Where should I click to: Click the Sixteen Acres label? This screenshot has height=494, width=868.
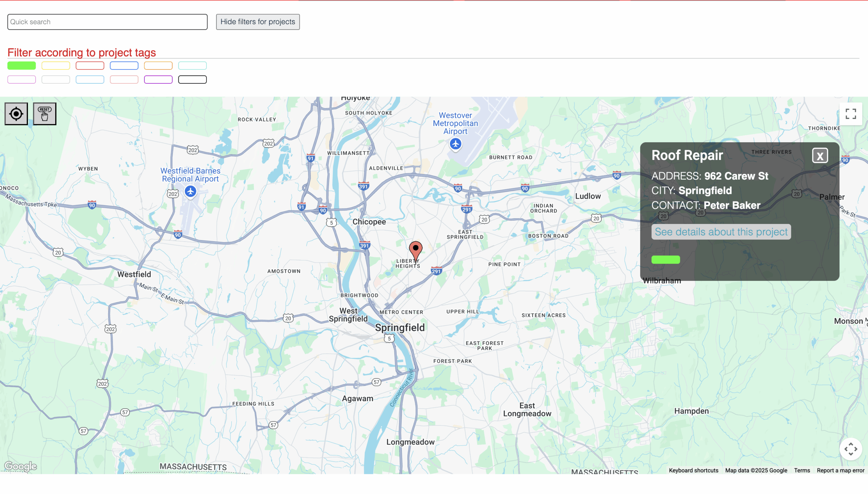coord(543,315)
